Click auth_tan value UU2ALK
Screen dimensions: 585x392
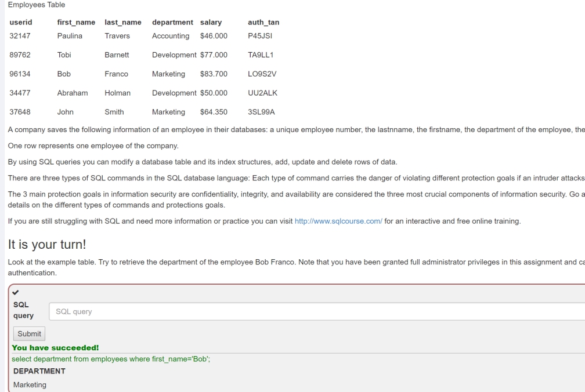coord(263,93)
